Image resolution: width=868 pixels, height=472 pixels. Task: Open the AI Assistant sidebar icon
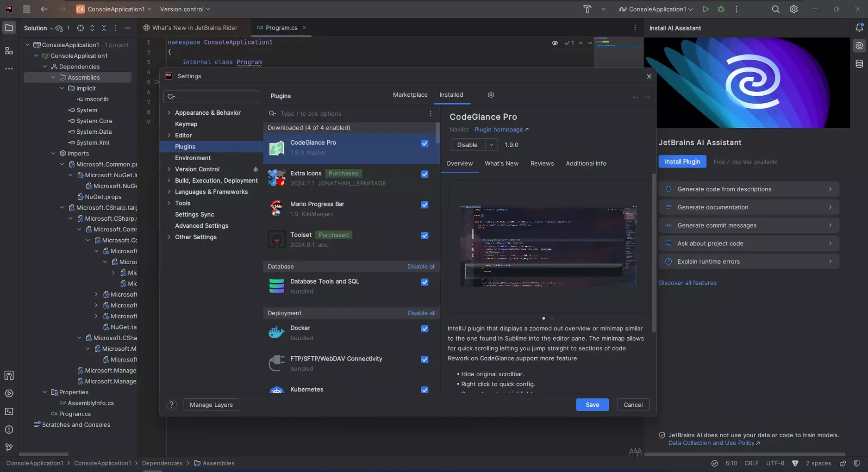tap(859, 46)
